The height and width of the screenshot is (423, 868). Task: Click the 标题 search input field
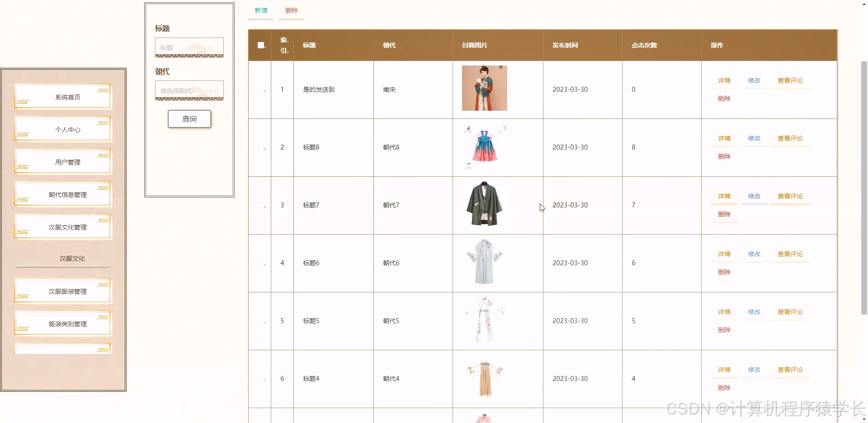[189, 47]
